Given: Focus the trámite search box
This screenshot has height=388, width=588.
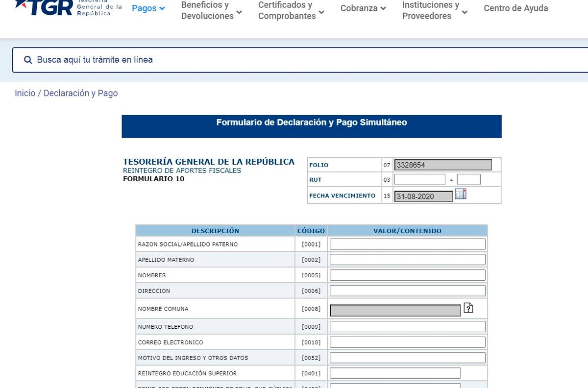Looking at the screenshot, I should pos(300,60).
